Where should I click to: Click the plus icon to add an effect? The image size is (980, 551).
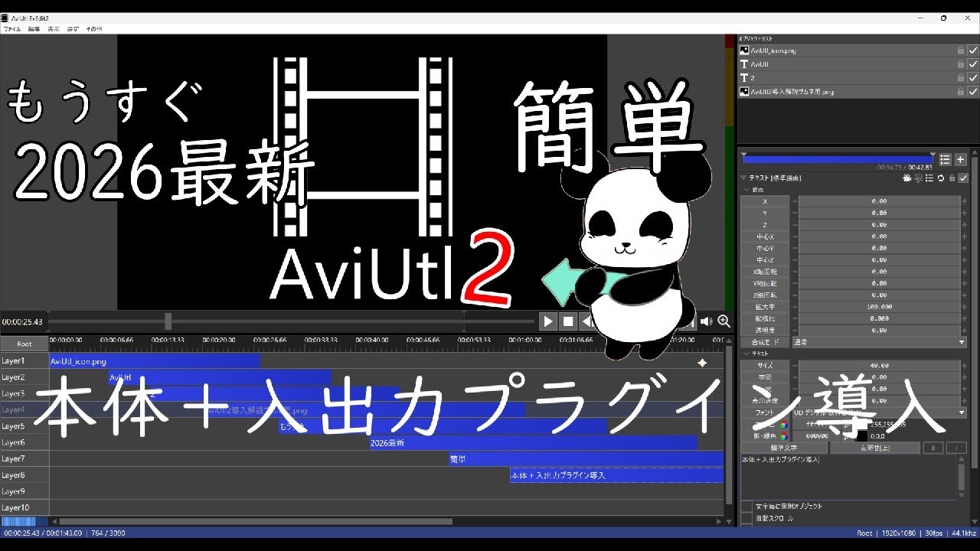(961, 159)
